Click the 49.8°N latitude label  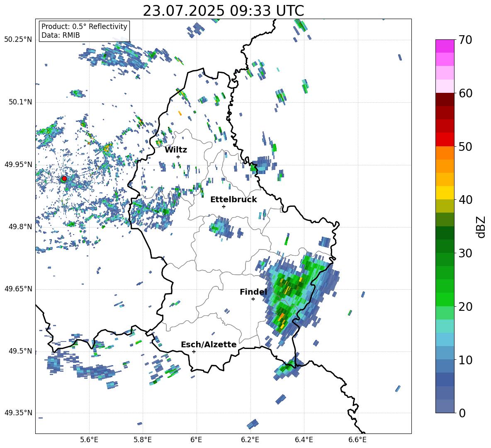coord(20,227)
